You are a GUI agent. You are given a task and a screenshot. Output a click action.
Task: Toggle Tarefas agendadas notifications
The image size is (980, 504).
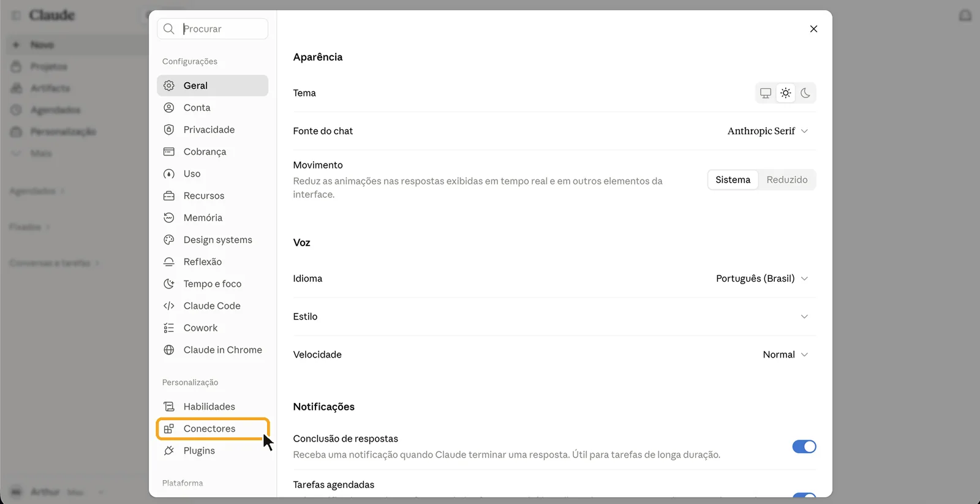click(804, 495)
